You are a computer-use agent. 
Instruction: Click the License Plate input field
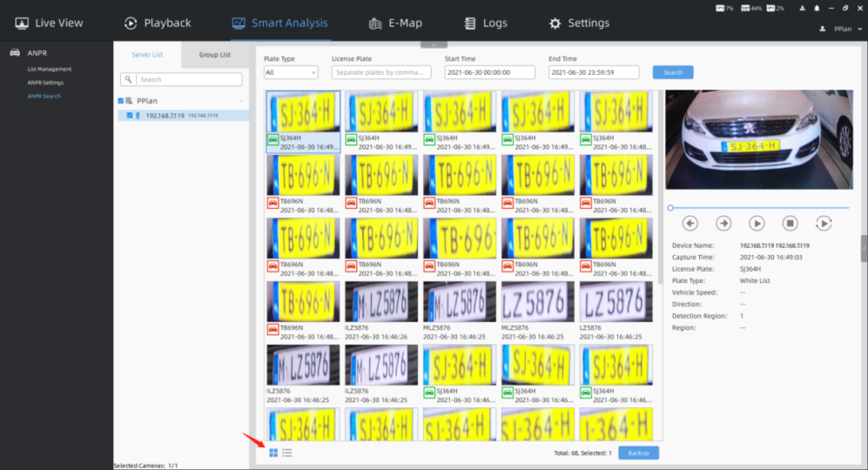(381, 72)
